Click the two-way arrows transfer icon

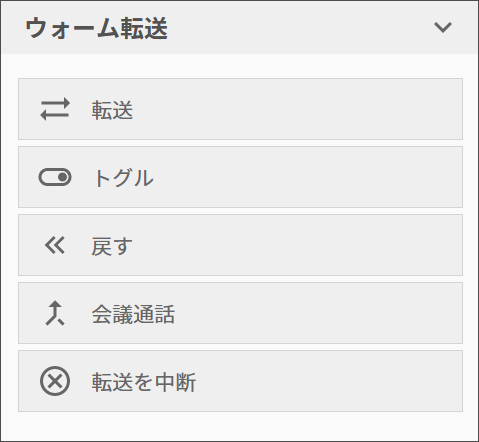coord(55,109)
